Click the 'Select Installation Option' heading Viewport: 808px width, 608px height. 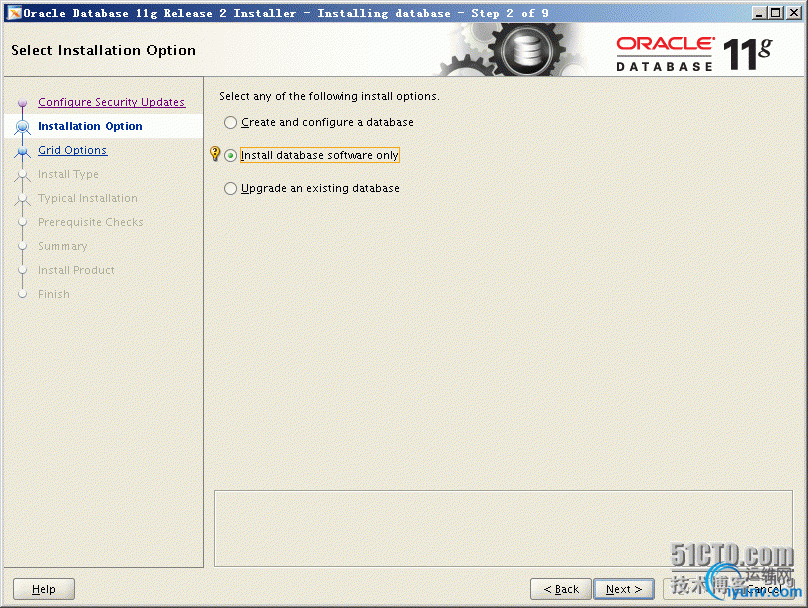pyautogui.click(x=103, y=50)
